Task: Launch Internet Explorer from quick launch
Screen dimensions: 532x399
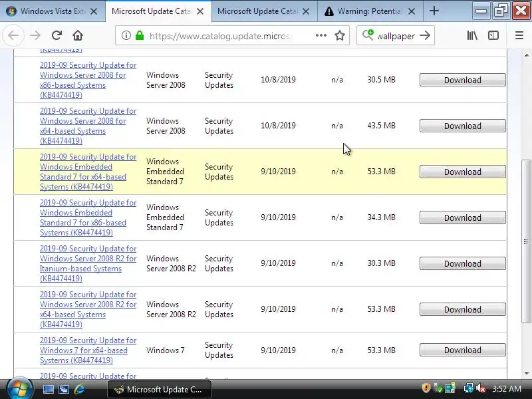Action: tap(79, 389)
